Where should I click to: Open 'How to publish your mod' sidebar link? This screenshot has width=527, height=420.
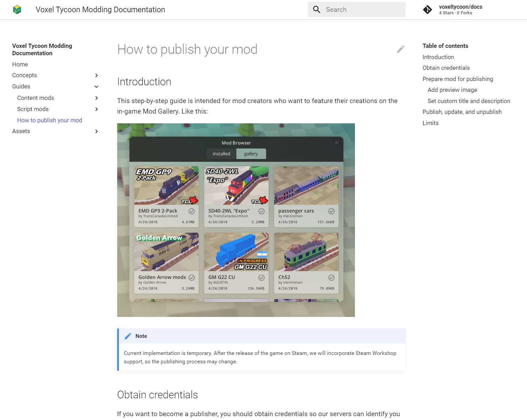coord(50,120)
